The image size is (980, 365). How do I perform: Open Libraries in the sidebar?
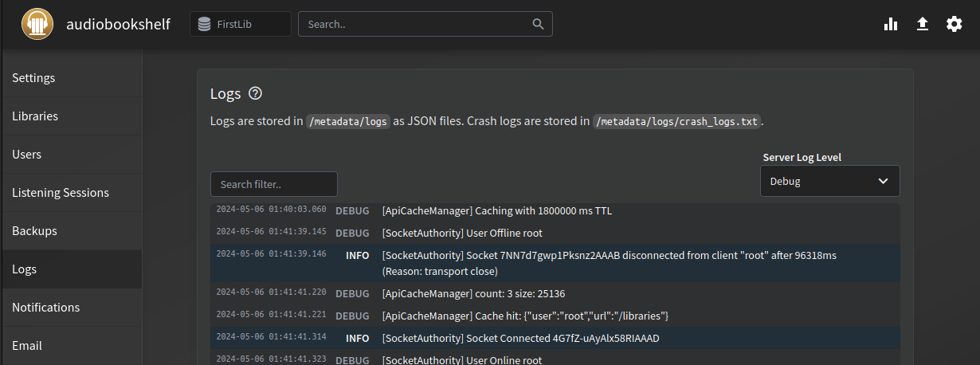35,116
